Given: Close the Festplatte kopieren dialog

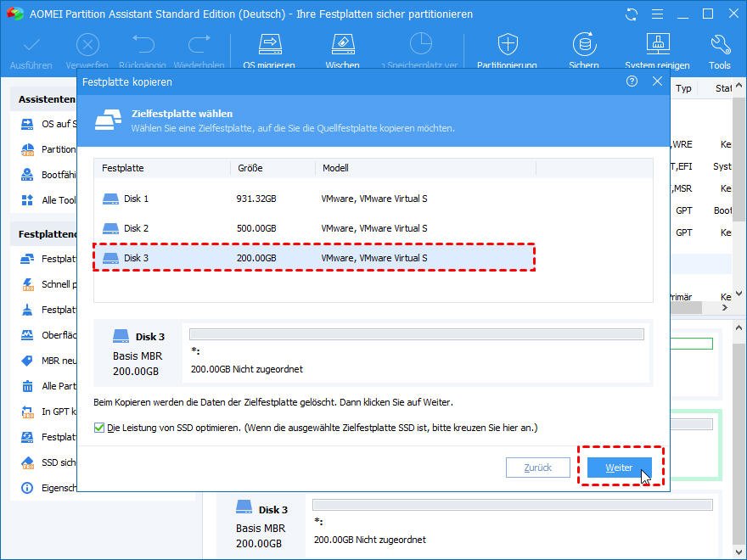Looking at the screenshot, I should coord(657,81).
